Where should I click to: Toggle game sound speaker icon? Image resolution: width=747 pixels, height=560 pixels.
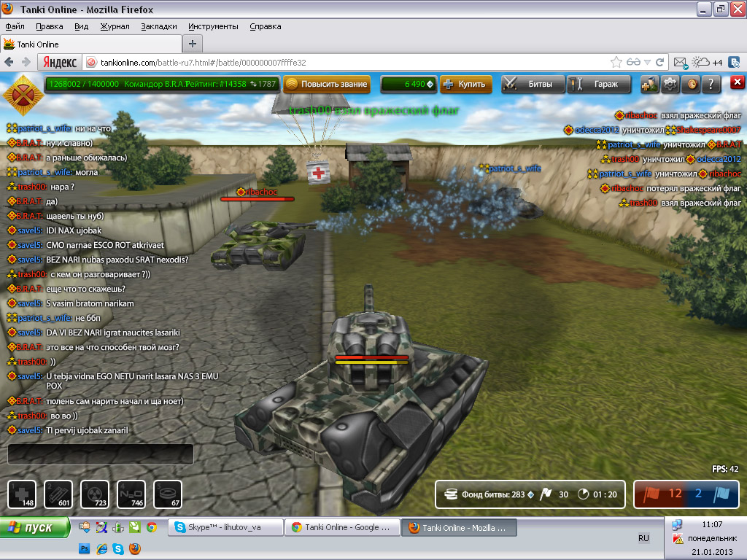click(x=691, y=85)
